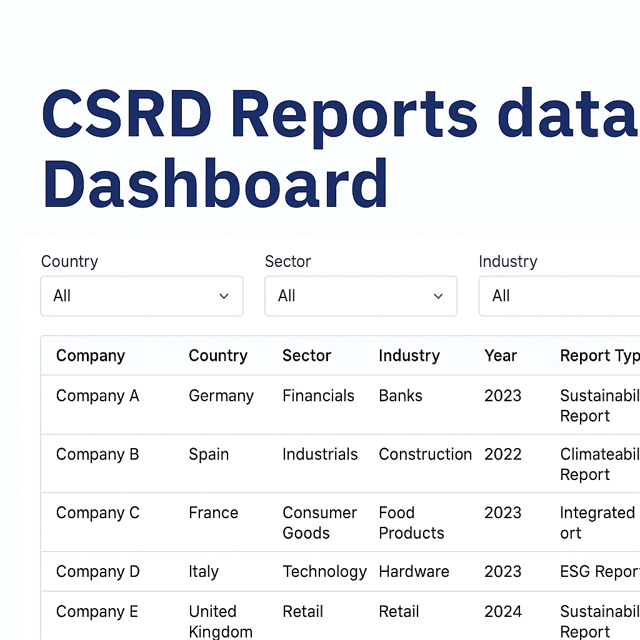Sort by the Company column header

click(90, 355)
